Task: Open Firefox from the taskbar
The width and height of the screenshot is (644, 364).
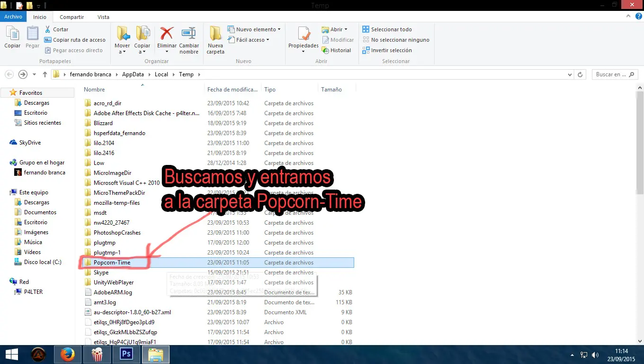Action: (x=68, y=355)
